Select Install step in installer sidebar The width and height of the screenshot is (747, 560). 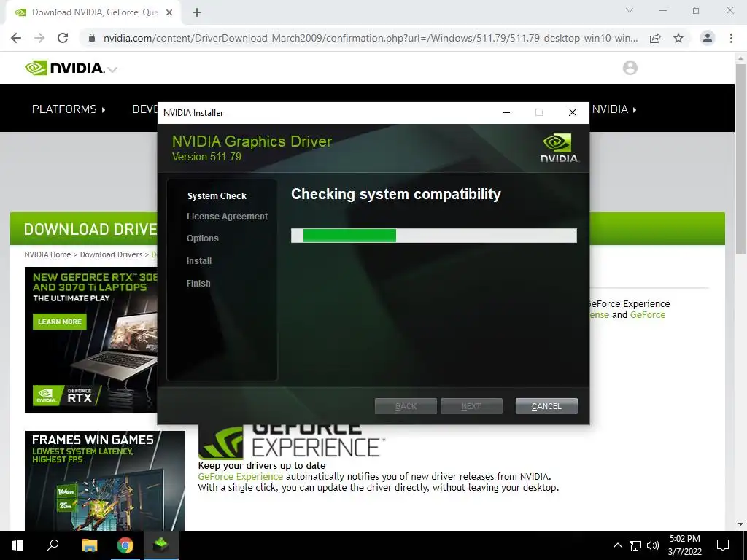point(199,261)
